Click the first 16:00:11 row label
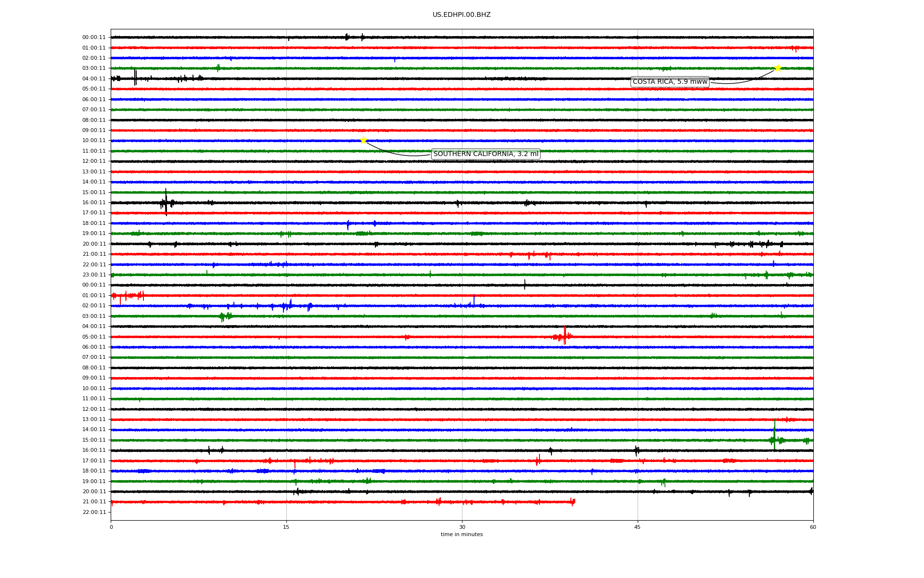 (x=94, y=203)
